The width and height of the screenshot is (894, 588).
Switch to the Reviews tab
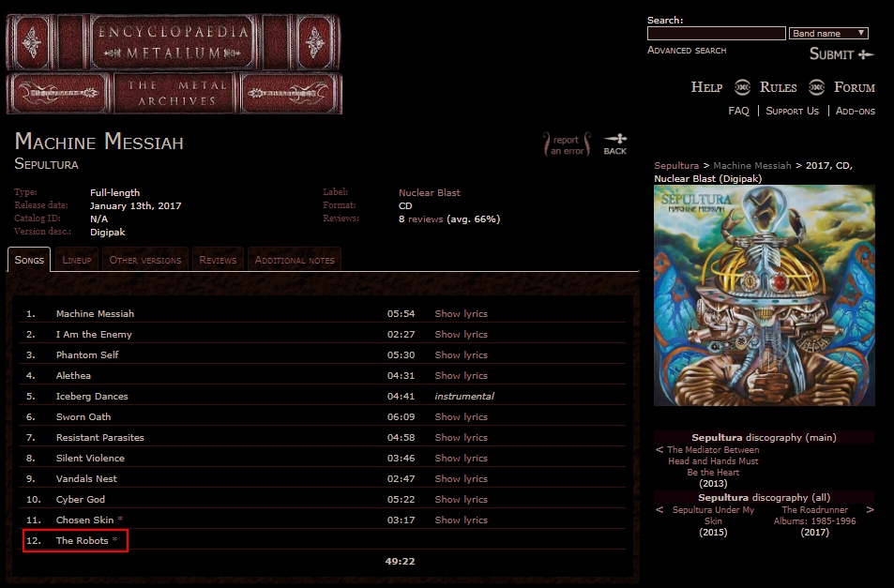[218, 260]
